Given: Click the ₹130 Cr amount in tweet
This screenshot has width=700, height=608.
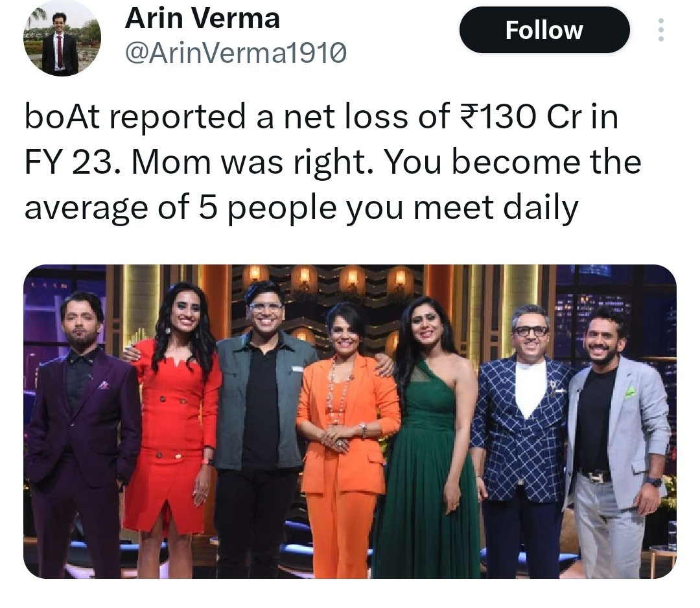Looking at the screenshot, I should tap(520, 117).
